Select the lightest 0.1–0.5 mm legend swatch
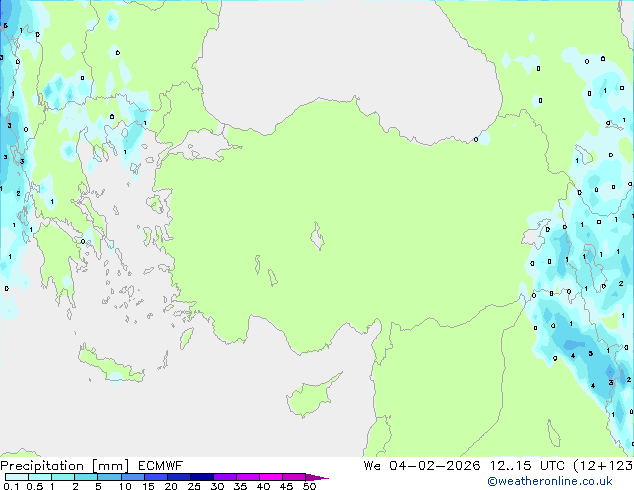The height and width of the screenshot is (490, 634). pos(17,477)
